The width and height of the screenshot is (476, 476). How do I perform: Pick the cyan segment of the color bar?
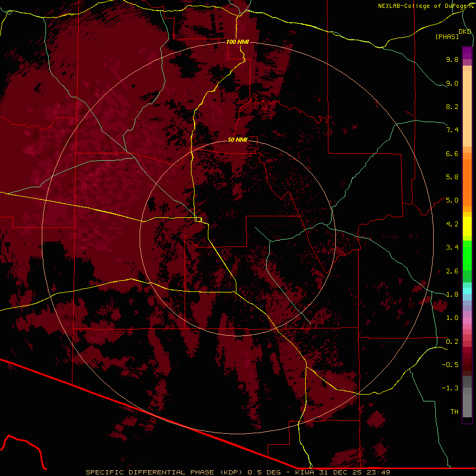pyautogui.click(x=467, y=291)
